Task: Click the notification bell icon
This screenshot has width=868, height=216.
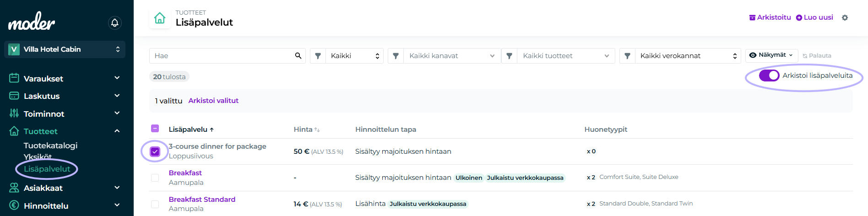Action: (x=115, y=22)
